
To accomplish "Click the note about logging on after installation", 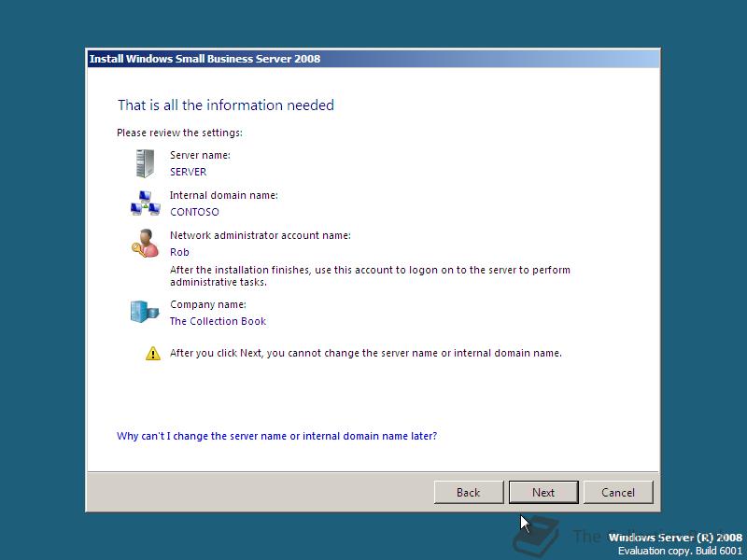I will [370, 275].
